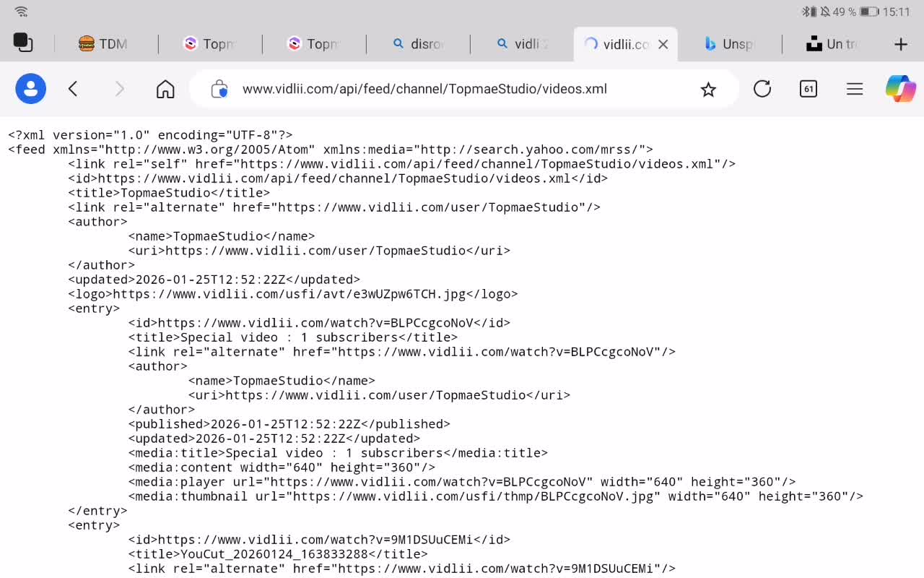924x578 pixels.
Task: Close the active vidlii.co tab
Action: tap(663, 44)
